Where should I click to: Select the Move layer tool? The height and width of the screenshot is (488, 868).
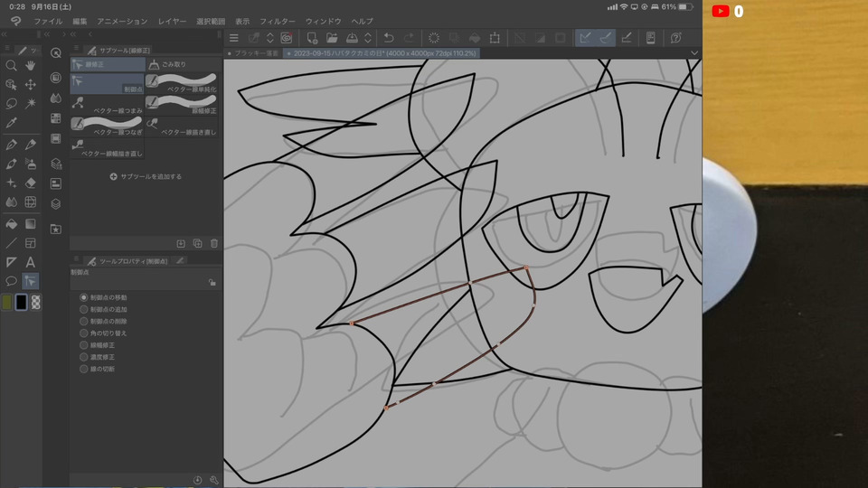pyautogui.click(x=31, y=85)
